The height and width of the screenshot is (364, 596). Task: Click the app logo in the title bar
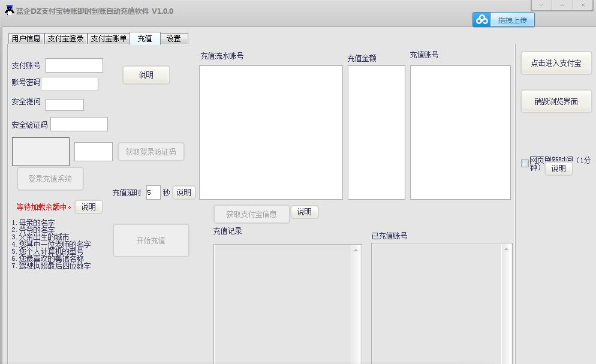(x=10, y=10)
